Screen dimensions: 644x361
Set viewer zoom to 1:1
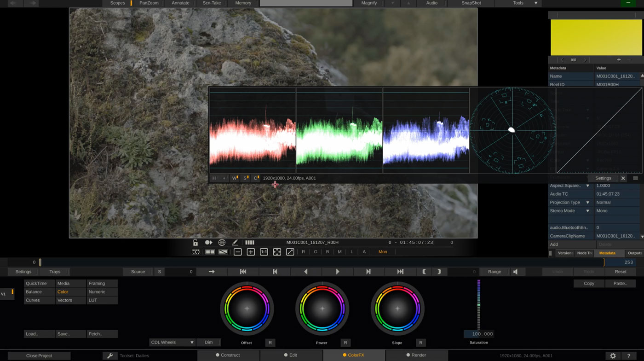click(x=264, y=252)
